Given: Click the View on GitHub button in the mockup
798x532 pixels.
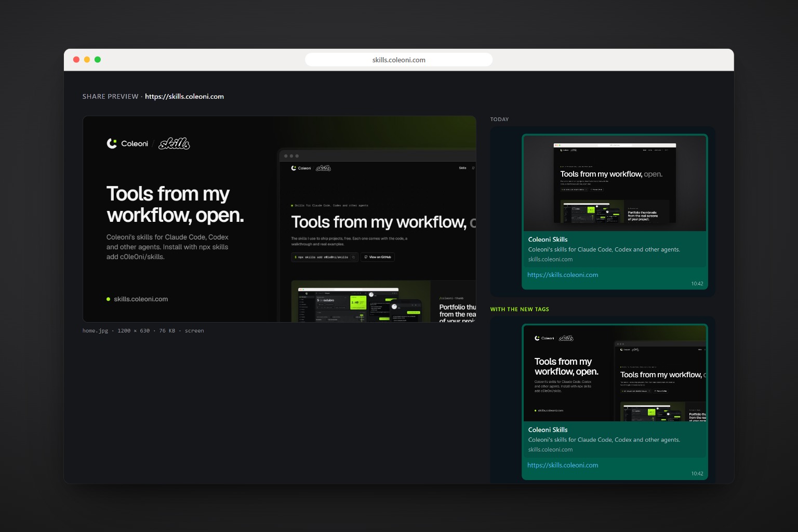Looking at the screenshot, I should click(x=378, y=257).
